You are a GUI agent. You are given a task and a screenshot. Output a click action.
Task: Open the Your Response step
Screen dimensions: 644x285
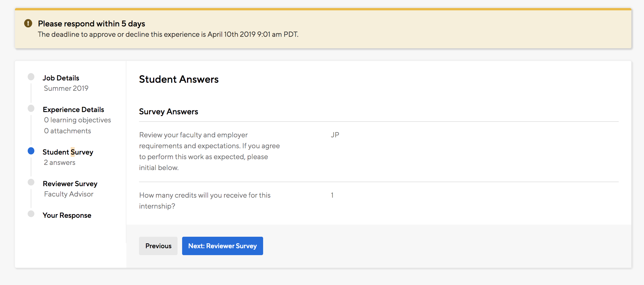(x=67, y=215)
